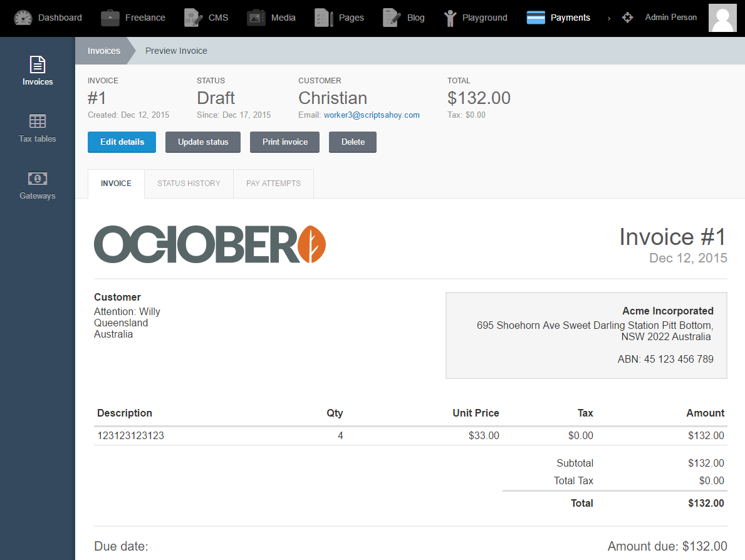Image resolution: width=745 pixels, height=560 pixels.
Task: Click the Tax tables sidebar label
Action: 38,138
